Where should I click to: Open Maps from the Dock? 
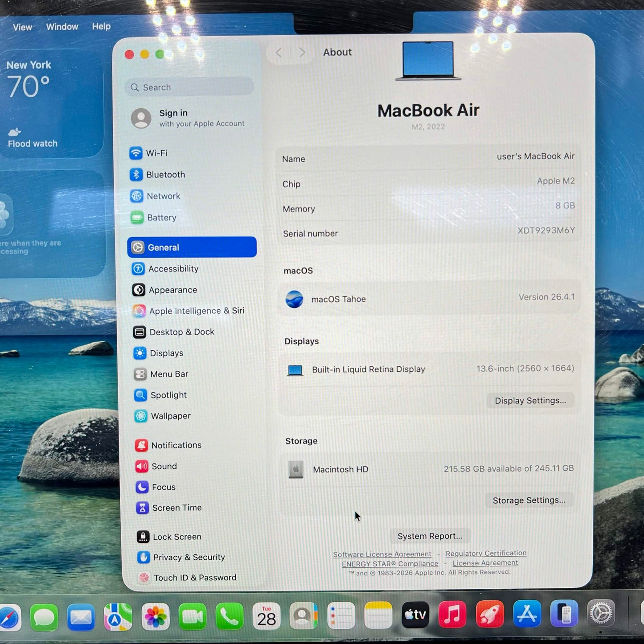tap(118, 617)
